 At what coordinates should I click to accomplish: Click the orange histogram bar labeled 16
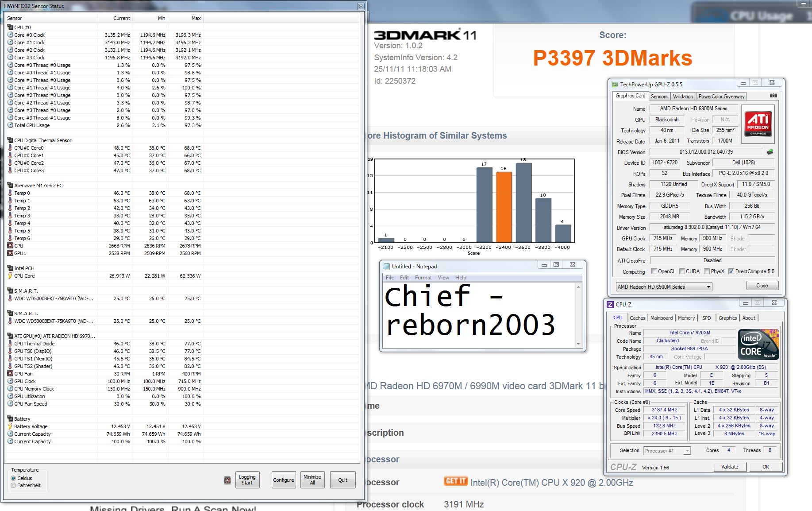click(x=504, y=207)
